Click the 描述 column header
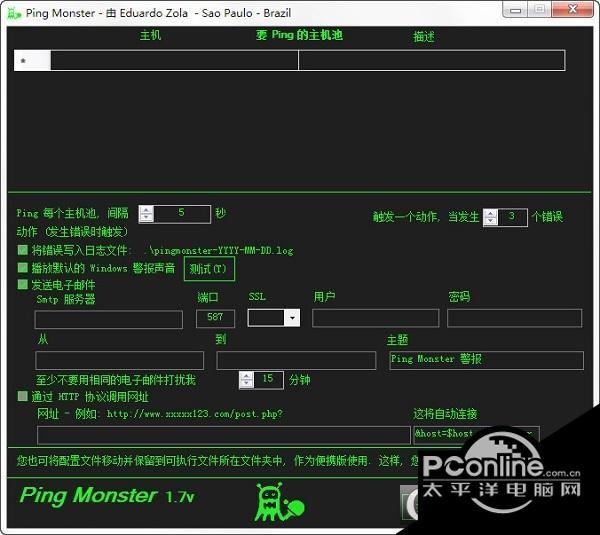Image resolution: width=600 pixels, height=535 pixels. coord(424,37)
